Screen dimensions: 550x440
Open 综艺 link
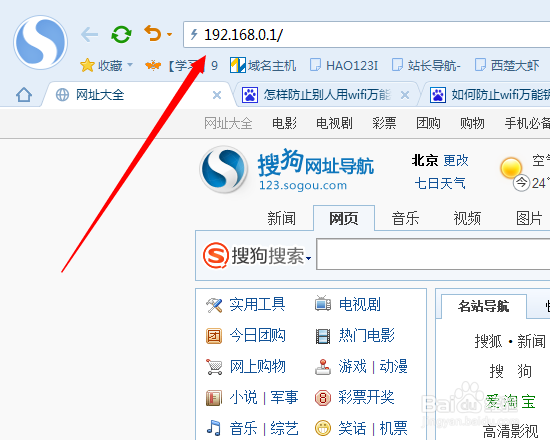click(284, 428)
